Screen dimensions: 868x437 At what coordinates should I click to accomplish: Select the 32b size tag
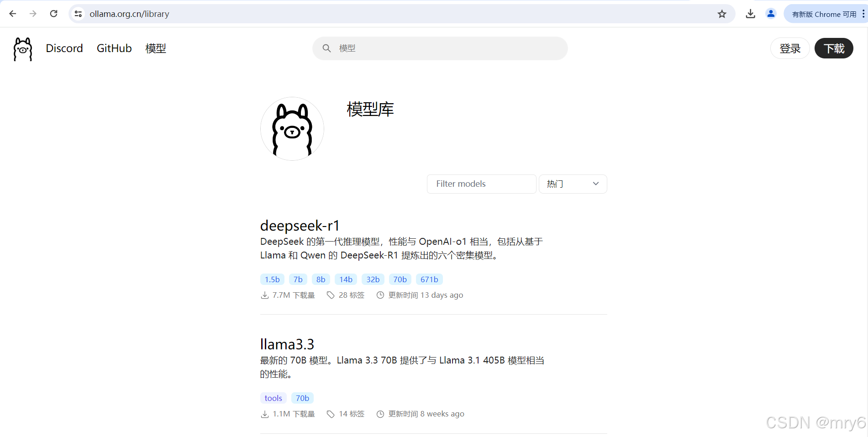click(x=373, y=279)
